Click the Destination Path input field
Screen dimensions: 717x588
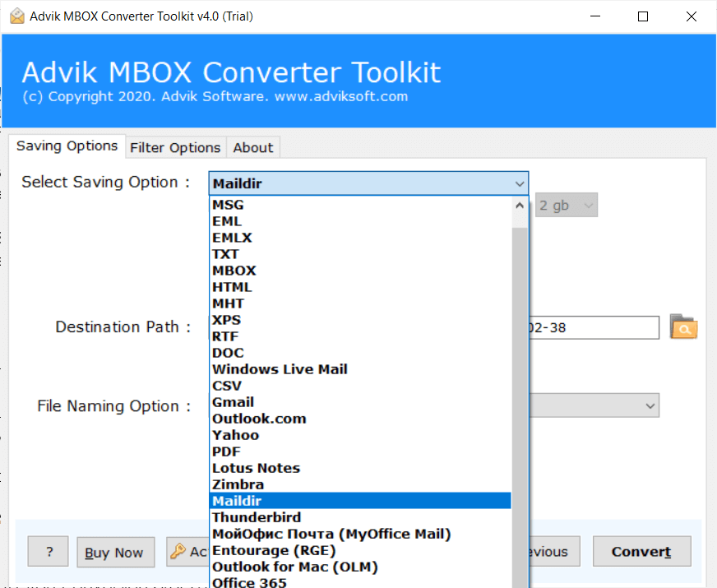[594, 327]
